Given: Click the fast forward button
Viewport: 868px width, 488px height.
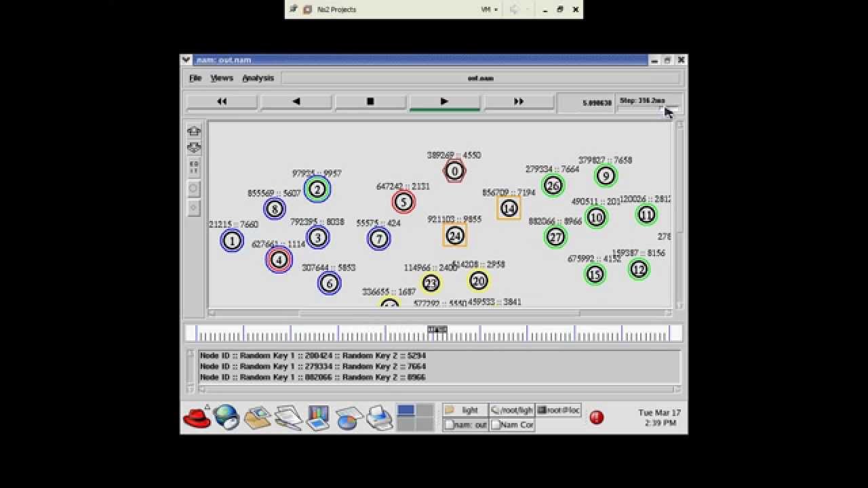Looking at the screenshot, I should tap(519, 102).
